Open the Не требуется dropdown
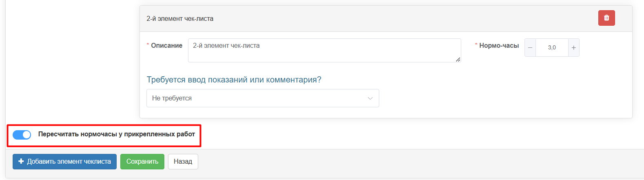The height and width of the screenshot is (180, 644). tap(263, 98)
